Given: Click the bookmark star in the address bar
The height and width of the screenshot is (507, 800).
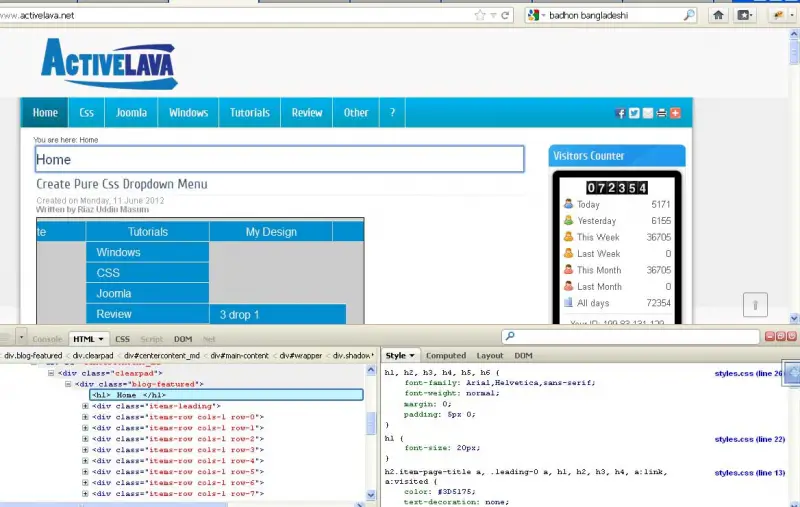Looking at the screenshot, I should [x=480, y=15].
